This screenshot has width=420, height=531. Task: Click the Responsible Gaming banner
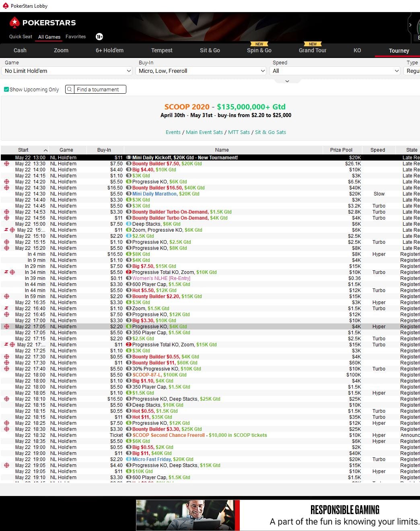point(278,515)
